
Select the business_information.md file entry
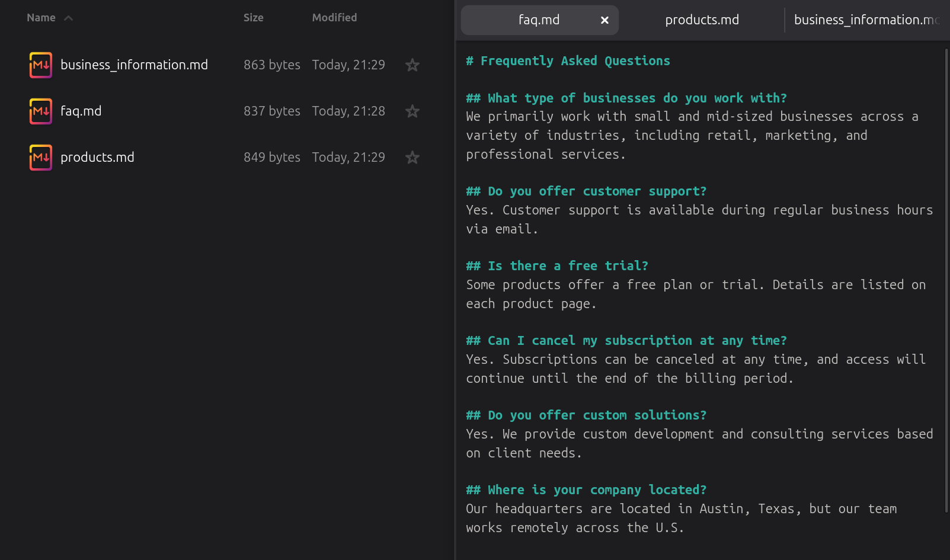tap(134, 65)
